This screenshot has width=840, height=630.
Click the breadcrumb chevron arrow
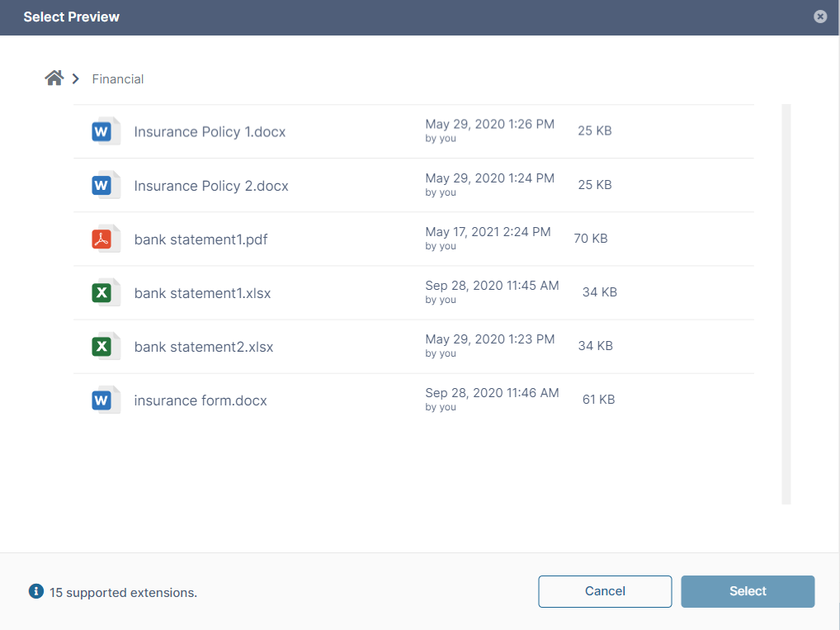click(x=76, y=79)
